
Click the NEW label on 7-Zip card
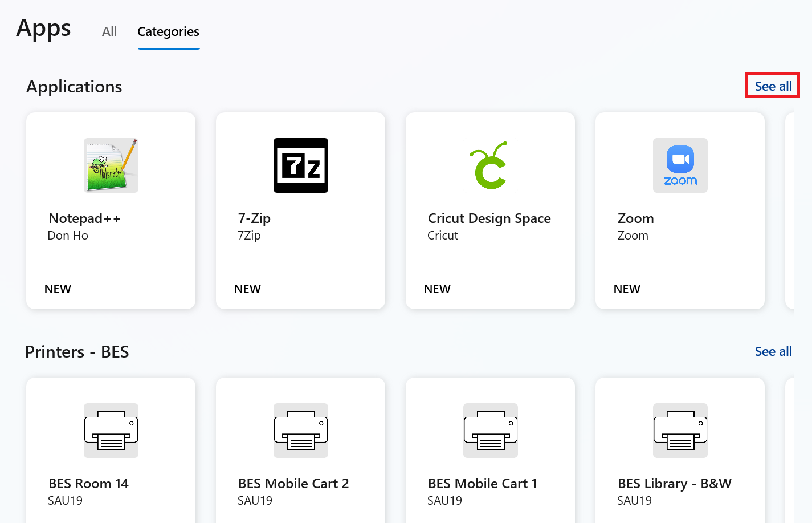point(247,289)
